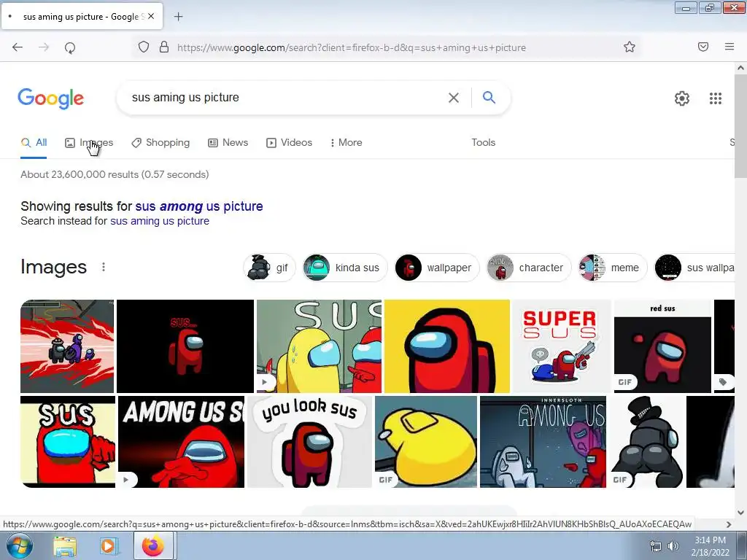Go back with the browser back arrow
This screenshot has width=747, height=560.
click(18, 47)
